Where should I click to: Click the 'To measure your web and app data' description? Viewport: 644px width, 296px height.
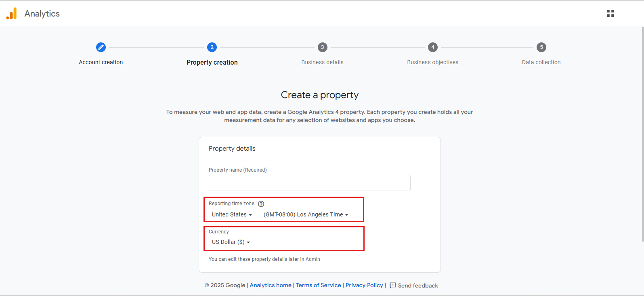point(320,116)
